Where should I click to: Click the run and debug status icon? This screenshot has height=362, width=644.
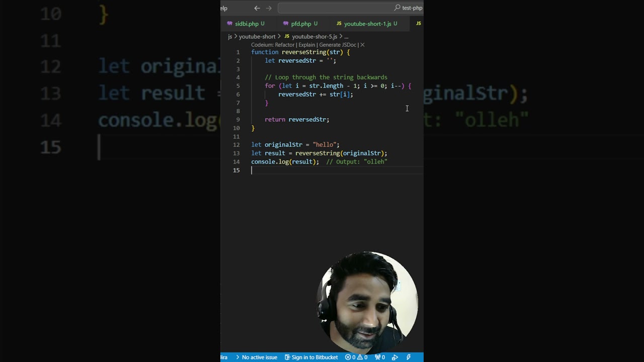395,357
